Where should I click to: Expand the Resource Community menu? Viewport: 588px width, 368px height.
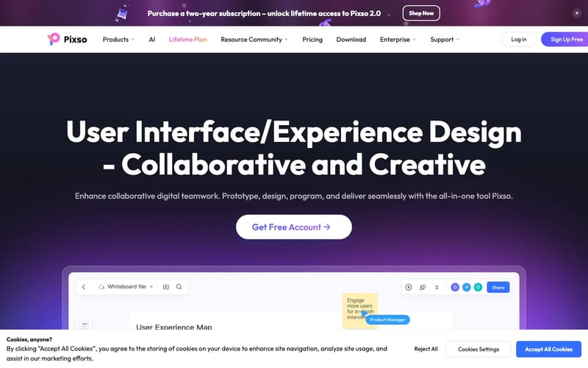254,40
